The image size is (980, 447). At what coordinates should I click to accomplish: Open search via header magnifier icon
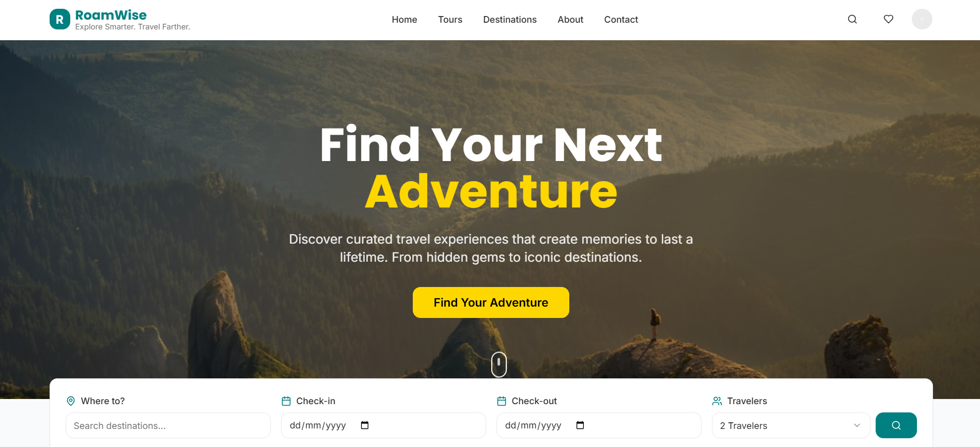coord(852,19)
